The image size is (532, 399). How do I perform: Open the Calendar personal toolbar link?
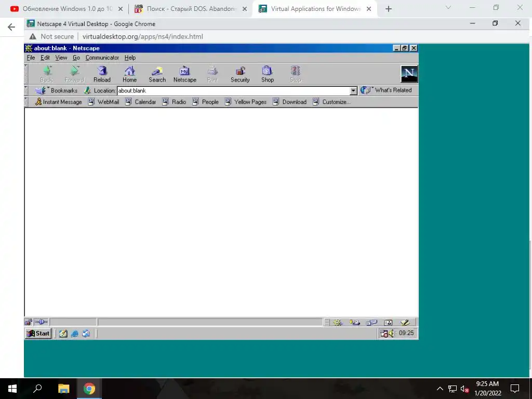(140, 102)
